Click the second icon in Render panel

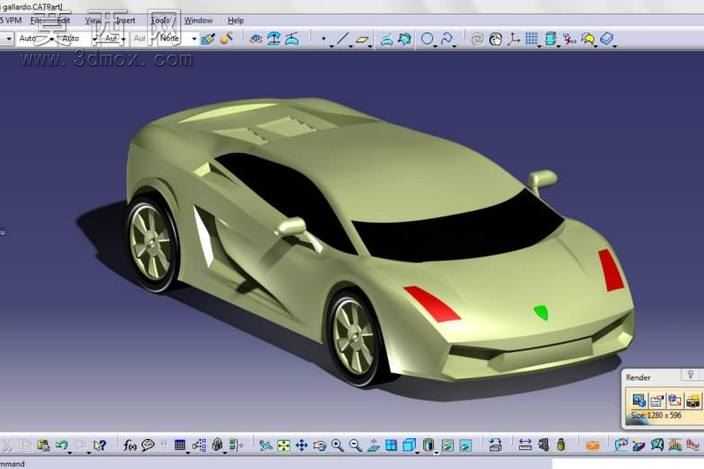657,399
